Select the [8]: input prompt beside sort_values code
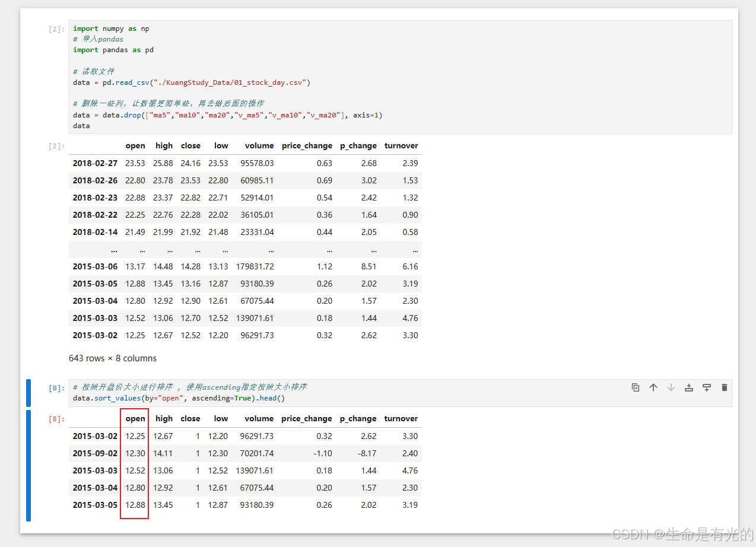756x547 pixels. pos(56,387)
